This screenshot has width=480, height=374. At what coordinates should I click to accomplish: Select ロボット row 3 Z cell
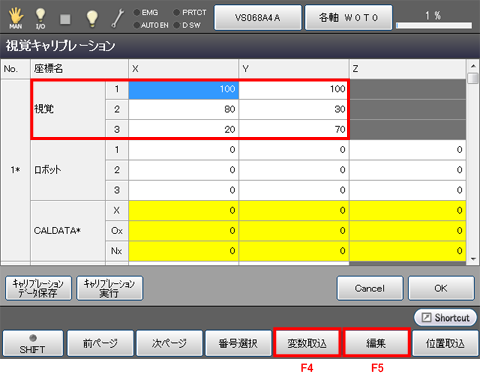(x=408, y=190)
